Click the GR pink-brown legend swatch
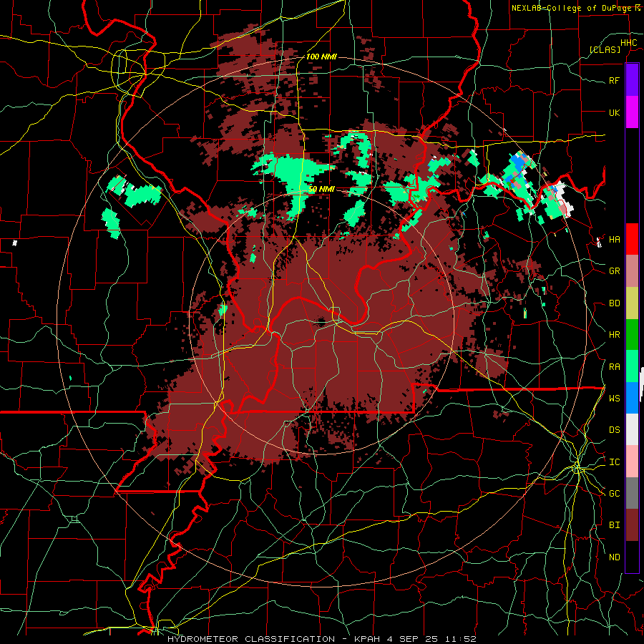This screenshot has width=644, height=644. (x=632, y=270)
